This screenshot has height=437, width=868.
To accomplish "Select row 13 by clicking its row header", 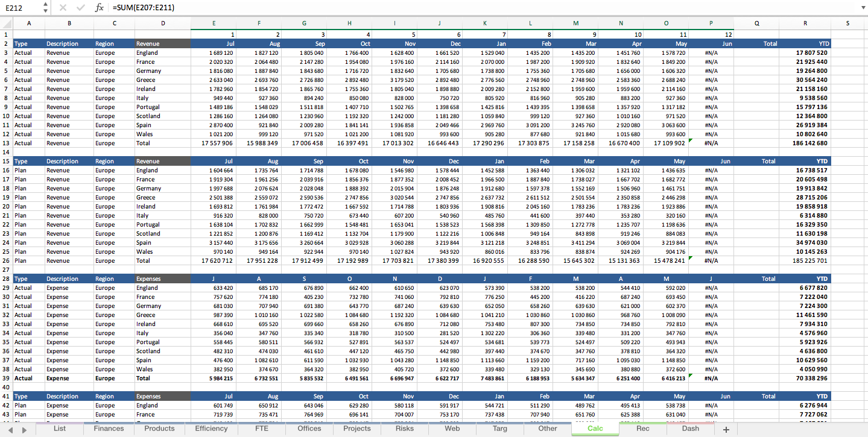I will click(x=5, y=143).
